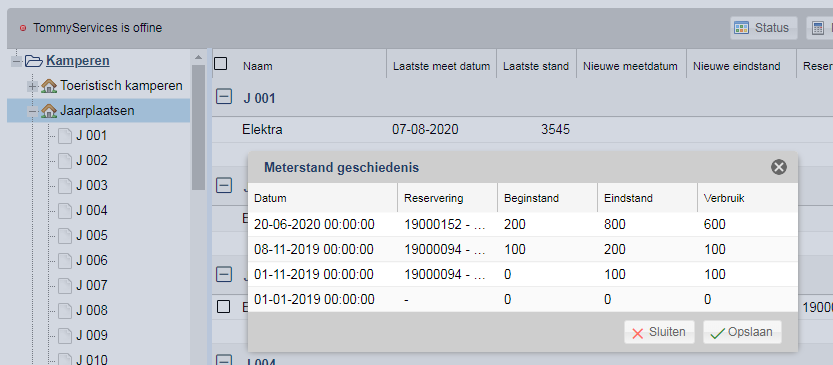Click the page icon beside J 001
The width and height of the screenshot is (833, 365).
pyautogui.click(x=64, y=136)
